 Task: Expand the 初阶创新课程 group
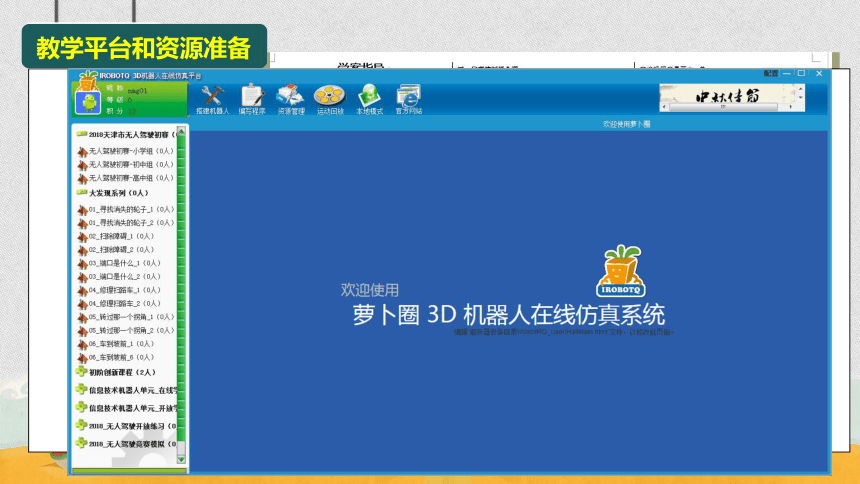[x=81, y=372]
